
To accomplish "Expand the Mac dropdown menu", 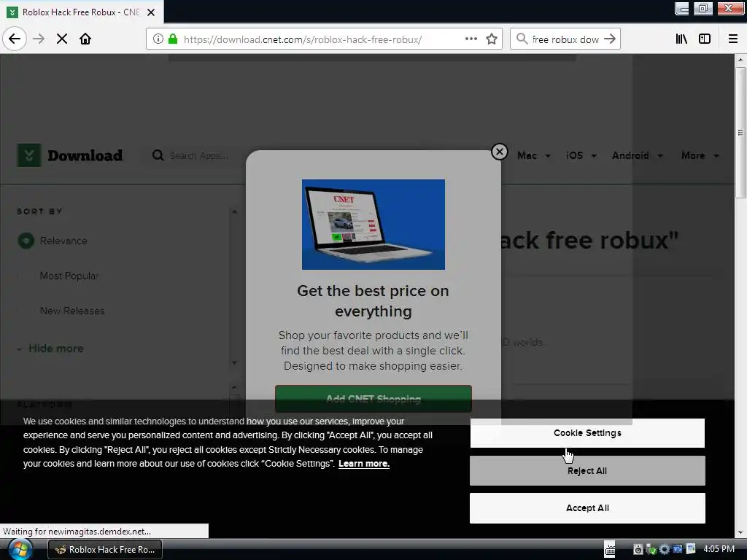I will pyautogui.click(x=533, y=156).
